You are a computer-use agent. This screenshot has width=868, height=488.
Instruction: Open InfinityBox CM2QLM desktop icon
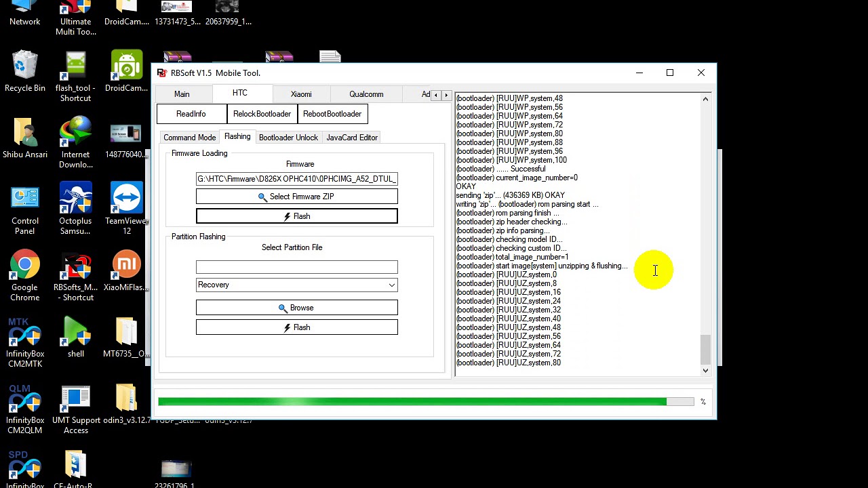click(x=25, y=409)
